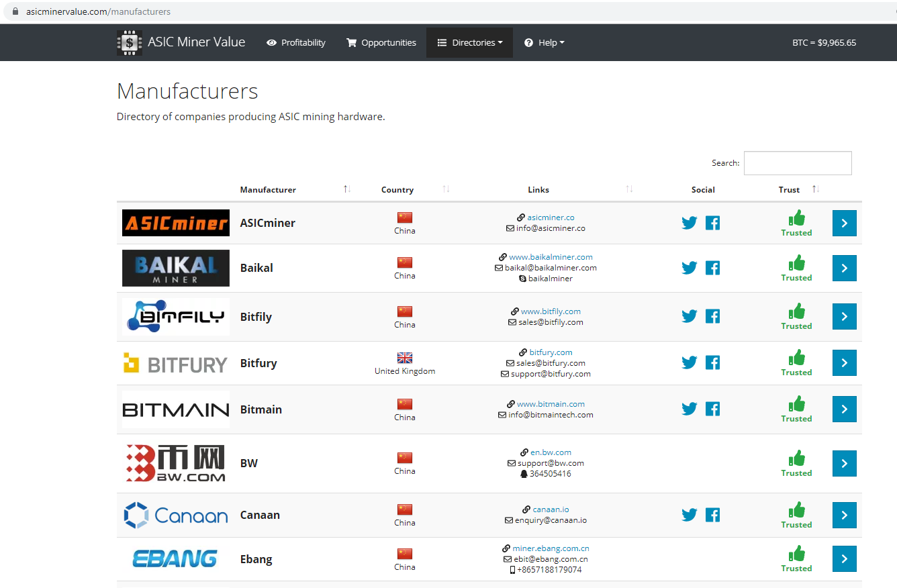Click the Baikal Miner logo image
The height and width of the screenshot is (588, 897).
coord(176,268)
